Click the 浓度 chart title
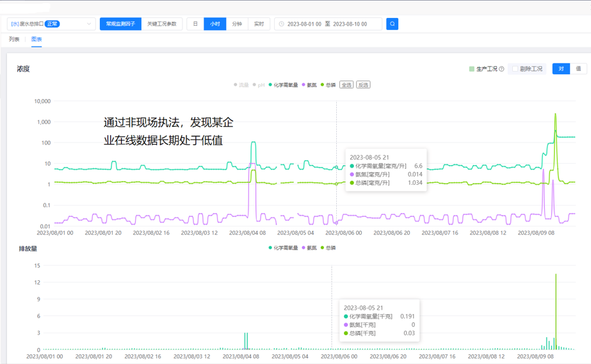The width and height of the screenshot is (591, 364). pyautogui.click(x=23, y=69)
